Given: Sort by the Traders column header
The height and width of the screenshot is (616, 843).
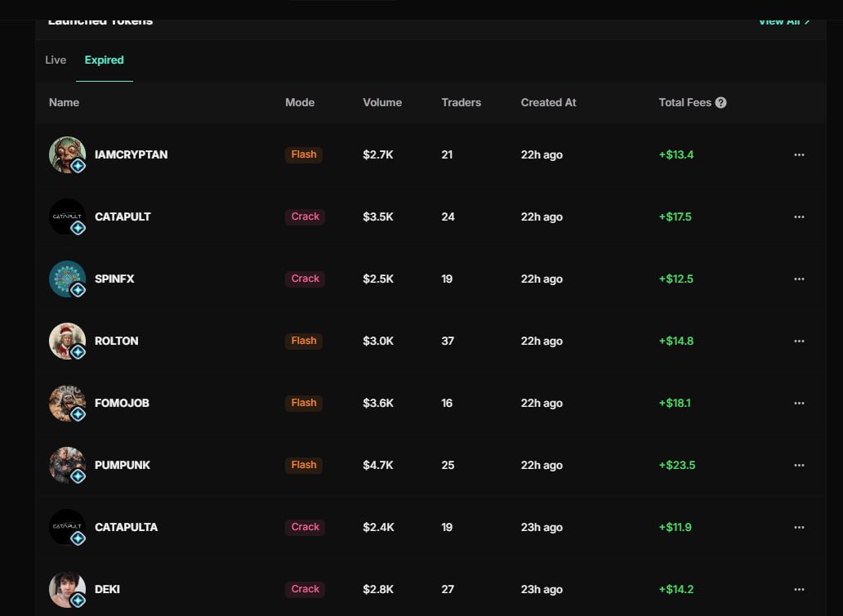Looking at the screenshot, I should coord(461,103).
